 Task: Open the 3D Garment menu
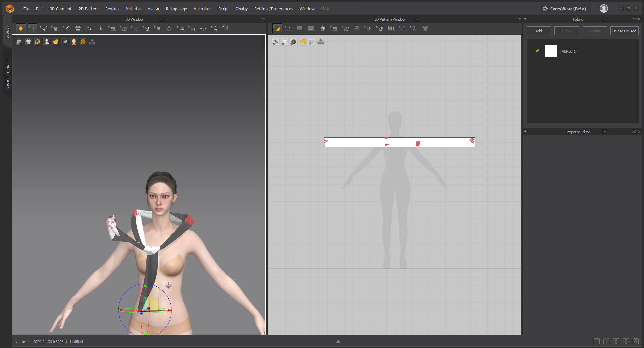tap(61, 9)
